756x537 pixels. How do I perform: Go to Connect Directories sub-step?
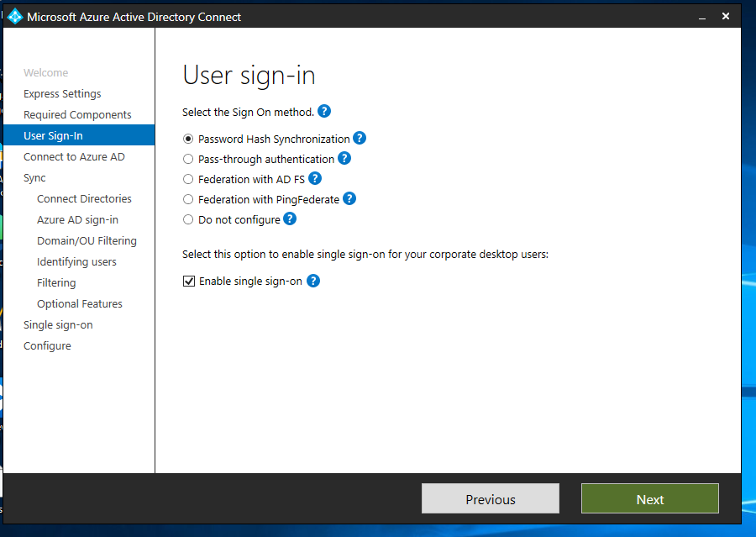pyautogui.click(x=84, y=199)
